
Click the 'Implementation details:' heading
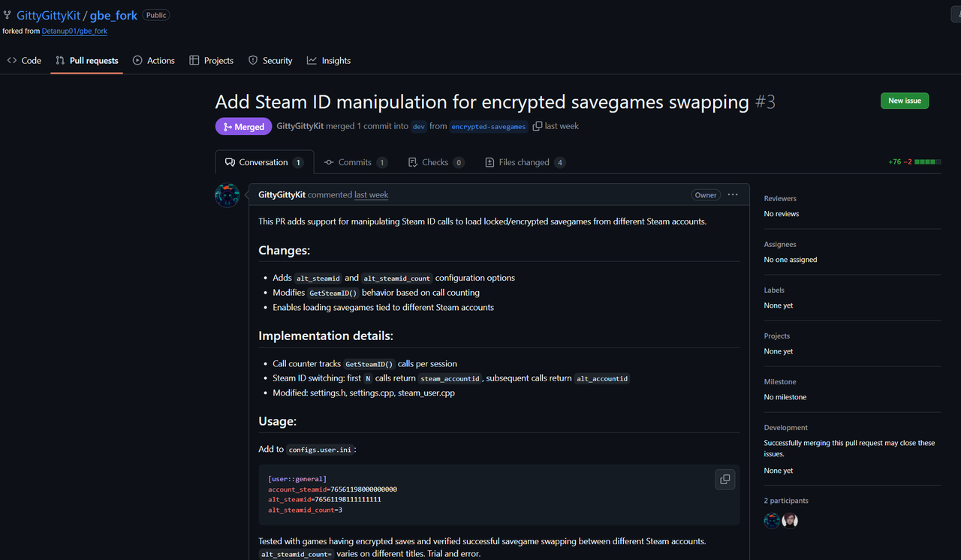click(326, 336)
